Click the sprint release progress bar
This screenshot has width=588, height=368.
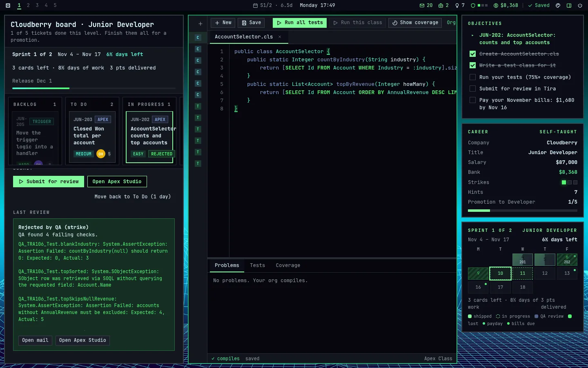point(94,88)
